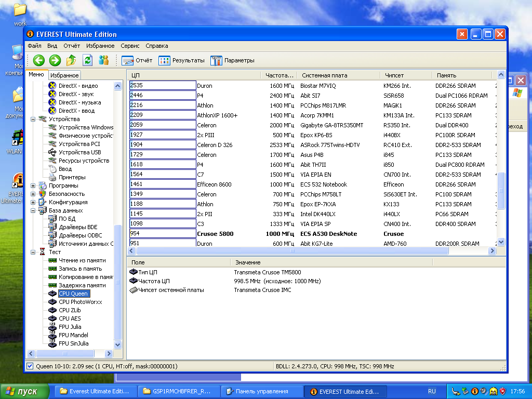Select the Crusoe 5800 result row

click(x=312, y=234)
